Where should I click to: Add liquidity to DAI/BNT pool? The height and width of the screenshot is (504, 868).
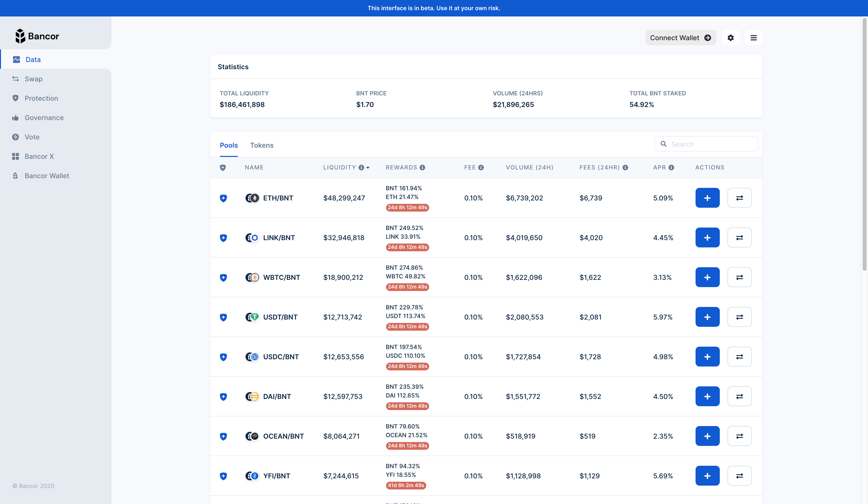[707, 396]
